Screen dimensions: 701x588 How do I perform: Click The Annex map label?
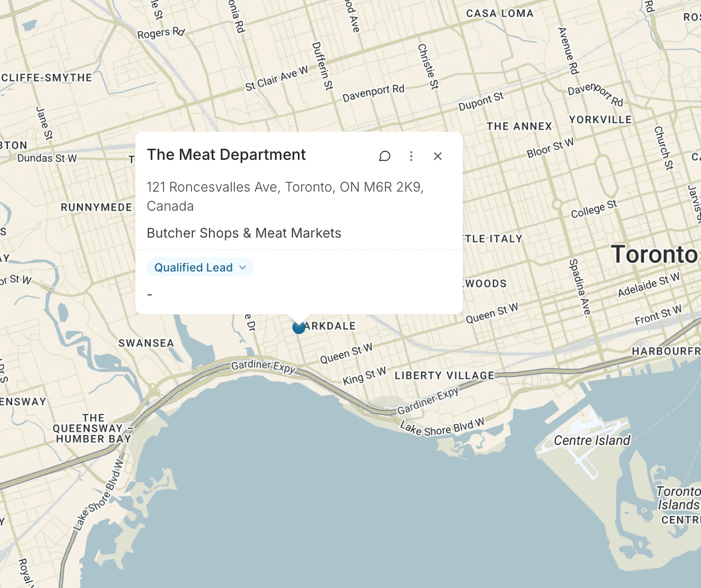point(519,126)
